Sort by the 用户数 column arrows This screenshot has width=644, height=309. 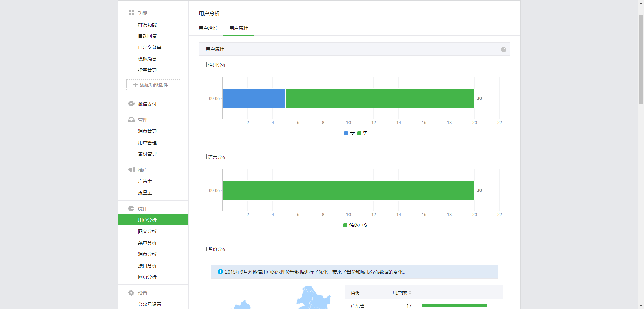410,293
